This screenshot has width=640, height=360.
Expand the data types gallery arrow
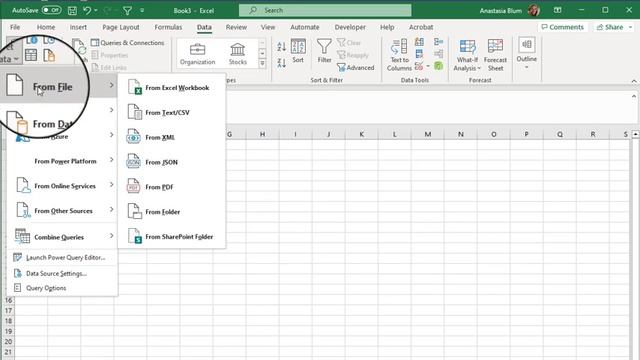262,63
